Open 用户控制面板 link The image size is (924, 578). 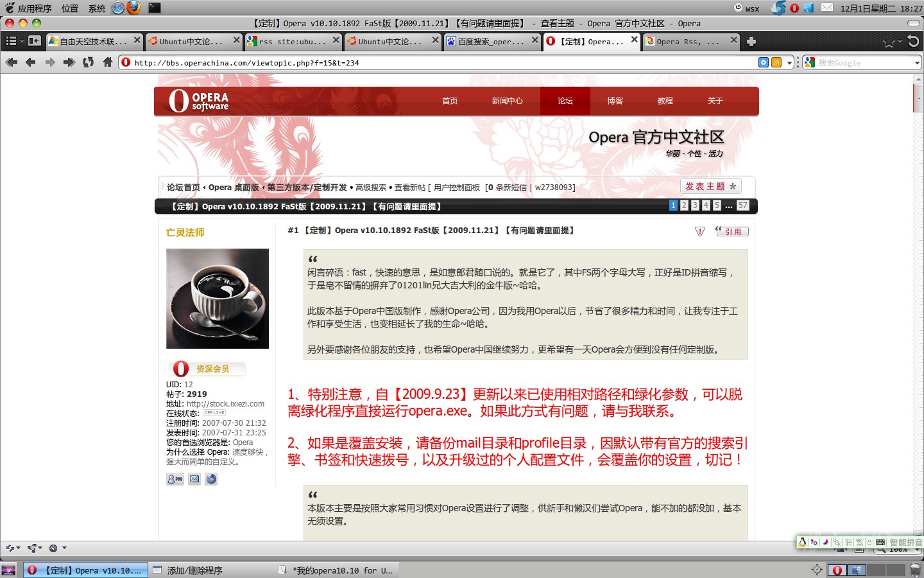tap(457, 188)
